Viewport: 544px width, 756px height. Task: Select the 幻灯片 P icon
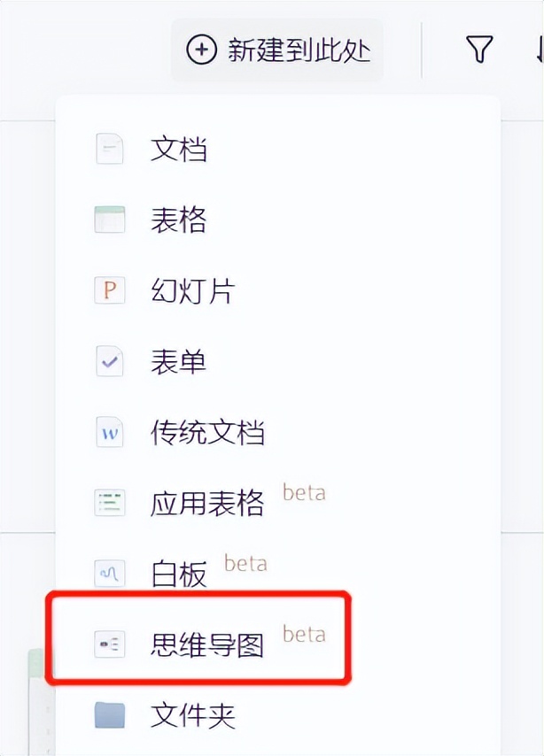[110, 290]
